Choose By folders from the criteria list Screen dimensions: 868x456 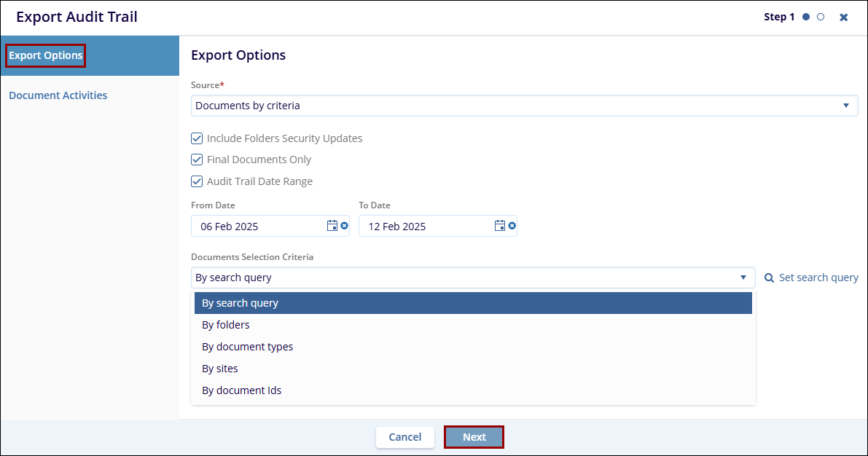pos(226,325)
